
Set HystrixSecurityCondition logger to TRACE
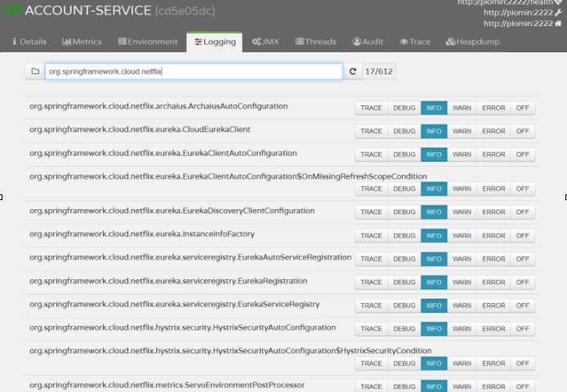(372, 363)
